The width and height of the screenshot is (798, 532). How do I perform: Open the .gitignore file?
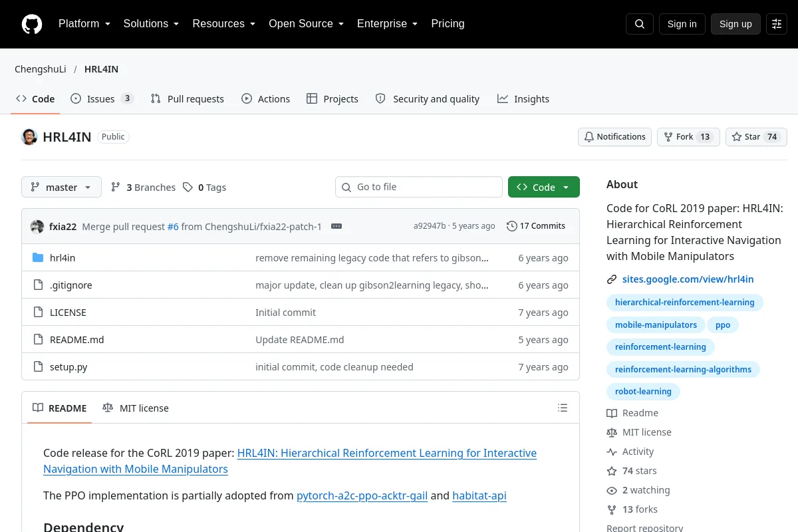click(x=71, y=285)
